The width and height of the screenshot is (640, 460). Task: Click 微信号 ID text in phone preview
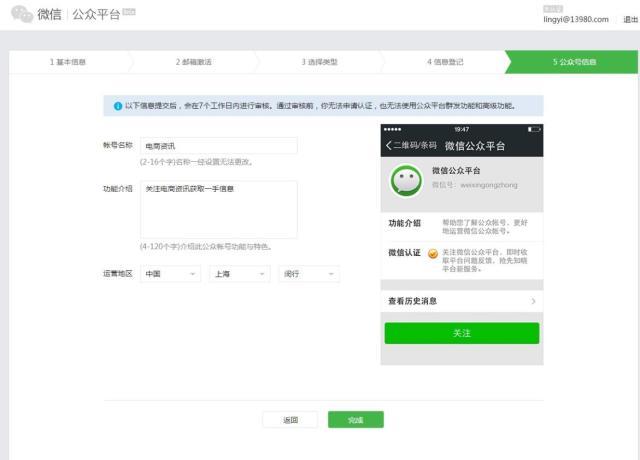click(475, 185)
